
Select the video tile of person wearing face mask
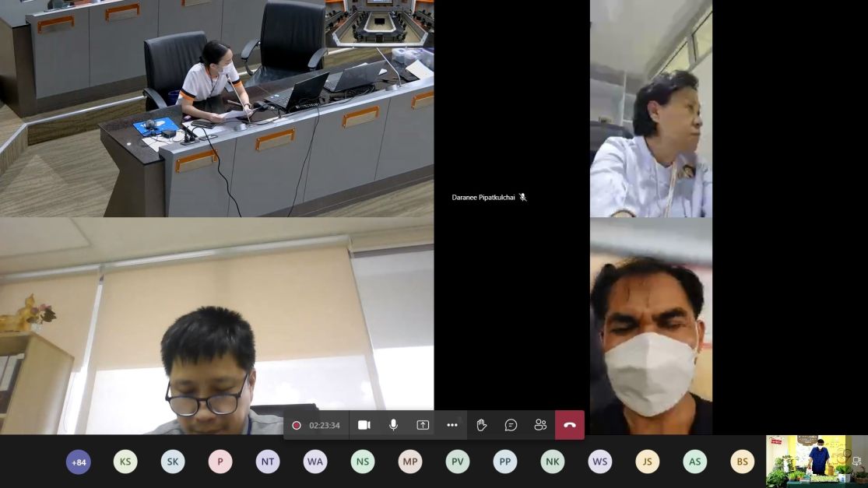pos(651,326)
